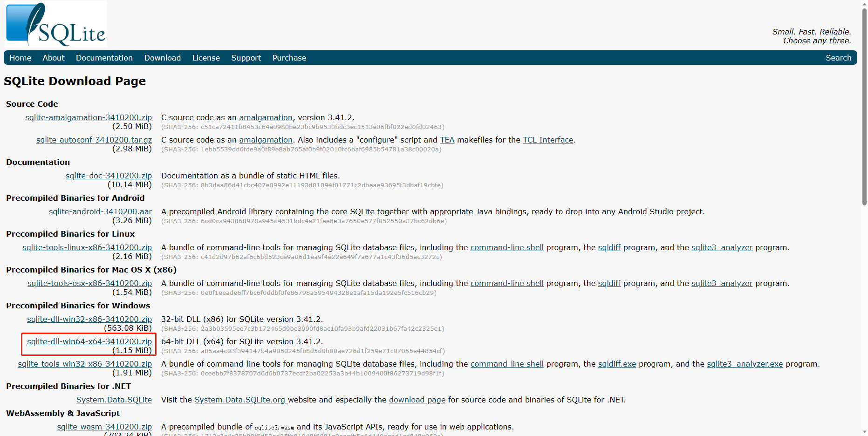Click Precompiled Binaries for Mac OS X heading
The image size is (868, 436).
coord(91,270)
